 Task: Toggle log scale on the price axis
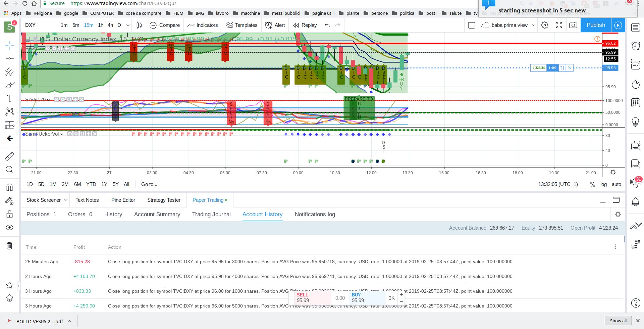pos(603,184)
